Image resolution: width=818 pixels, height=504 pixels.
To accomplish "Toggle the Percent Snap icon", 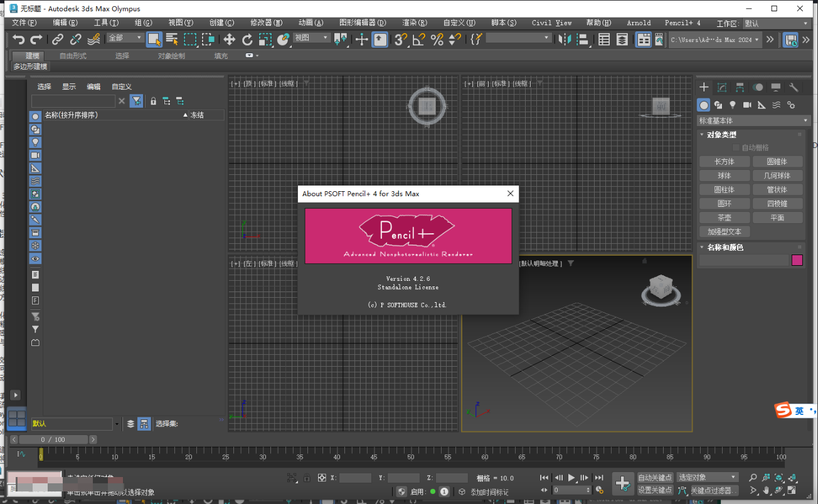I will pyautogui.click(x=437, y=39).
